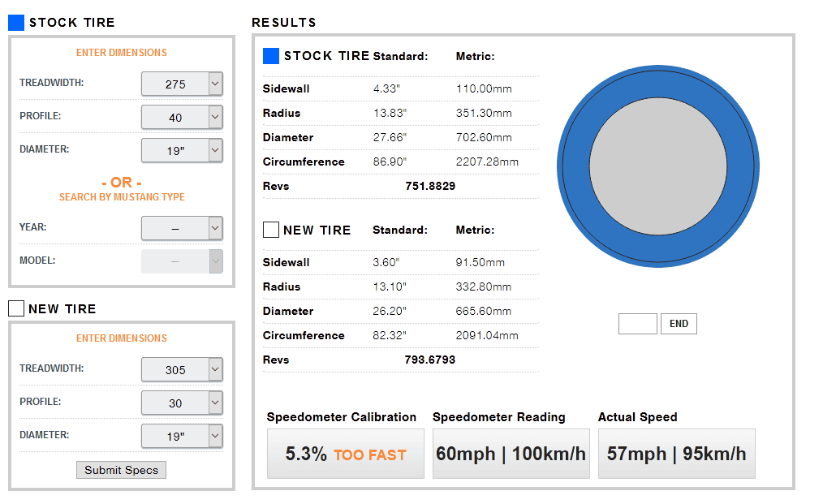Click the tire comparison circle graphic
The image size is (836, 504).
point(658,166)
